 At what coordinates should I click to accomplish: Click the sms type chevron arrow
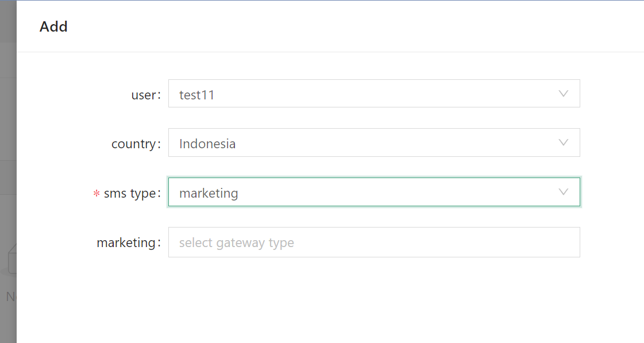click(x=563, y=192)
